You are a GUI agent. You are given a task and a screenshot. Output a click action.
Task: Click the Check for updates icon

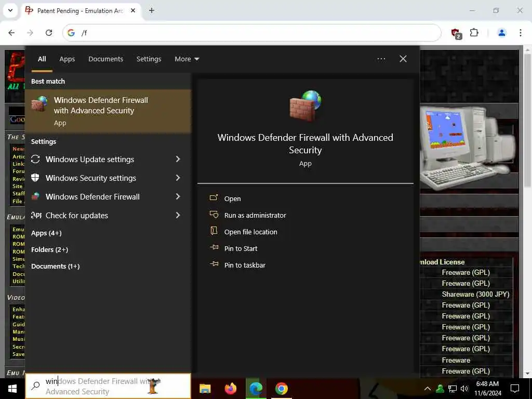click(x=36, y=215)
